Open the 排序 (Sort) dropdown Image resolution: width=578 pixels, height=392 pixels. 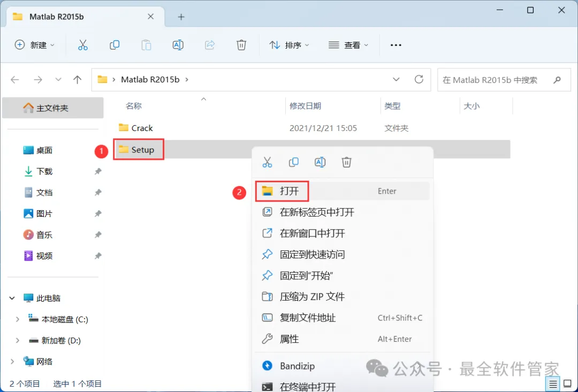click(x=290, y=45)
